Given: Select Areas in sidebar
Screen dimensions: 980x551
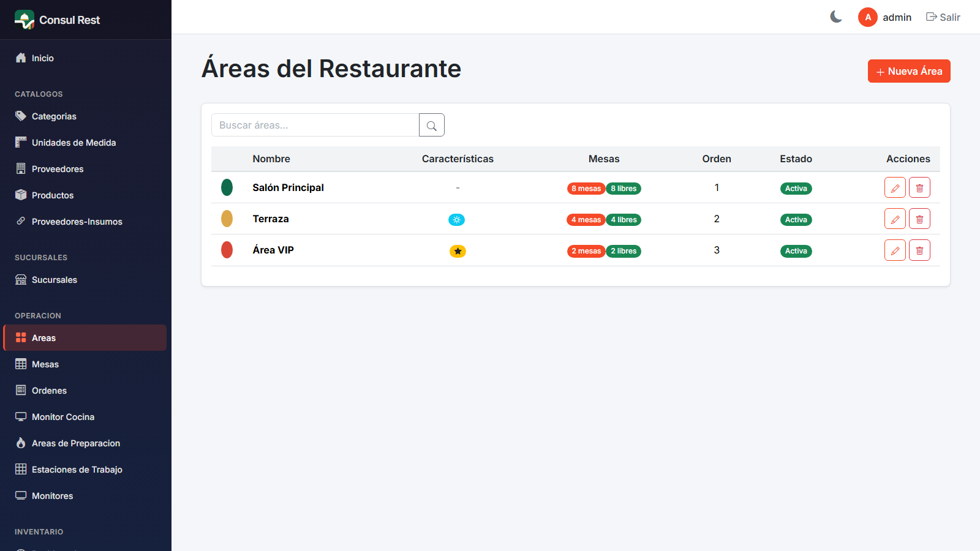Looking at the screenshot, I should 85,338.
